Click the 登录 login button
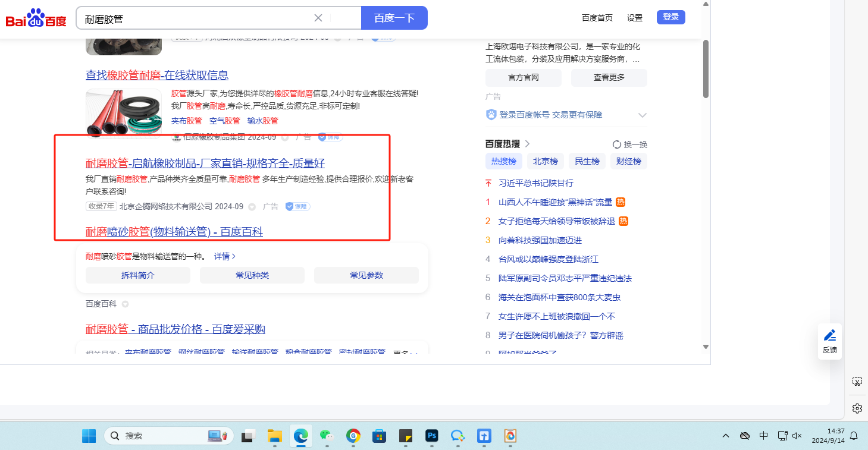 tap(670, 17)
